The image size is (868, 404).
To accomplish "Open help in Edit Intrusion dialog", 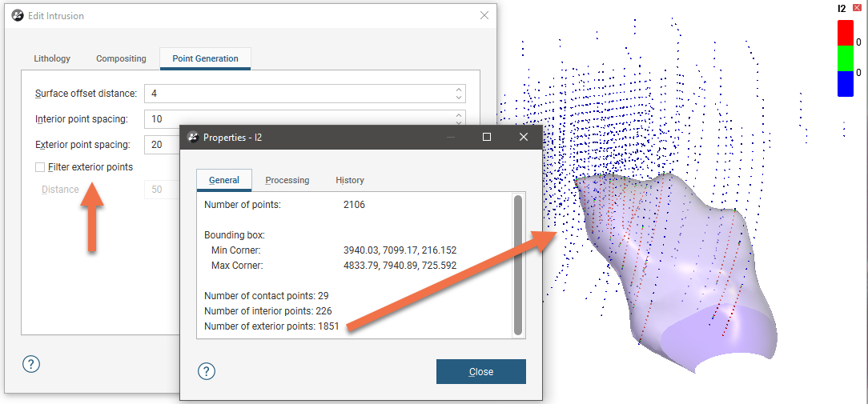I will point(30,364).
